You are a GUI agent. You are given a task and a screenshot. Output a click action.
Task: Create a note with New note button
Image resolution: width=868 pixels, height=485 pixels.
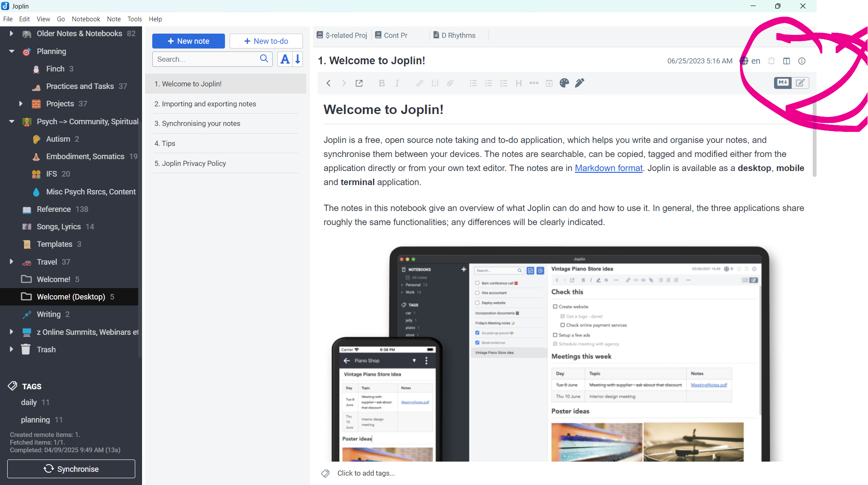[x=188, y=41]
